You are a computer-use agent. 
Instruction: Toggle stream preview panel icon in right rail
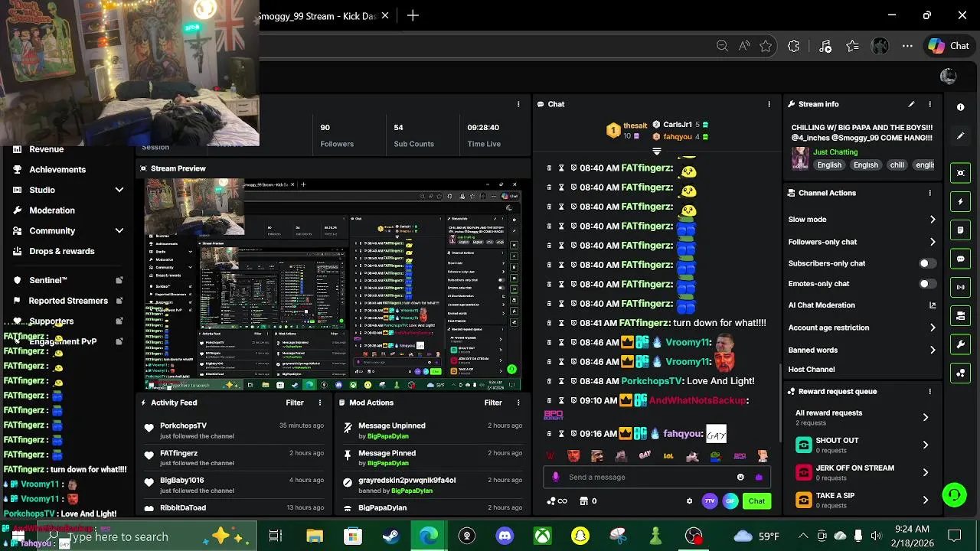click(x=961, y=173)
